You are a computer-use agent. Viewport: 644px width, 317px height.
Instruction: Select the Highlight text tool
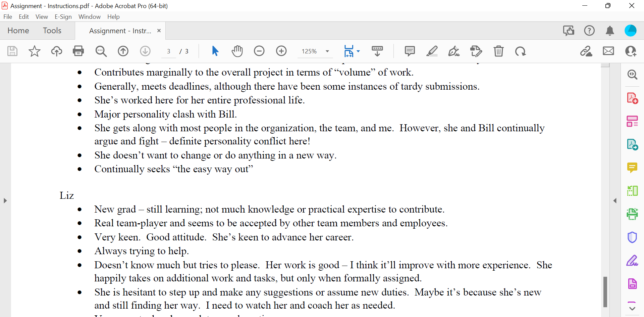[x=432, y=51]
